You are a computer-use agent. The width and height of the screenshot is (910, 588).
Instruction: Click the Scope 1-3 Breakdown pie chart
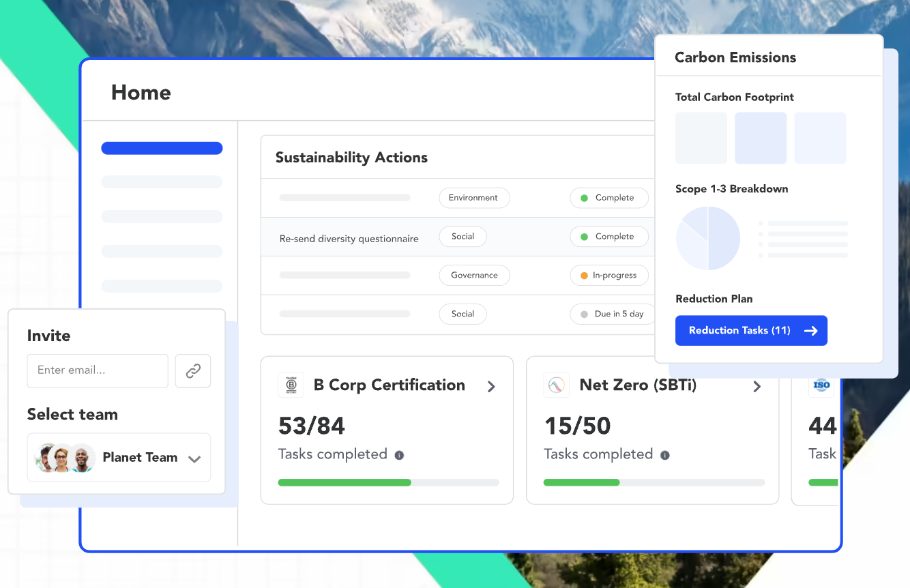708,238
